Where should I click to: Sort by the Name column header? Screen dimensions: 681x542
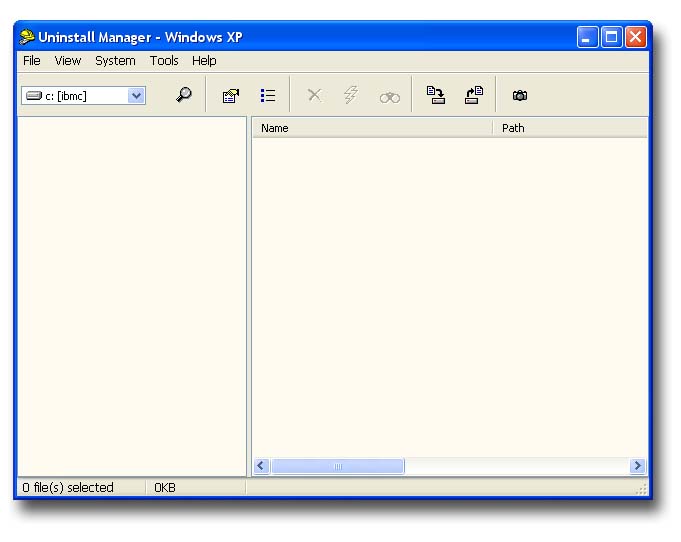click(372, 128)
